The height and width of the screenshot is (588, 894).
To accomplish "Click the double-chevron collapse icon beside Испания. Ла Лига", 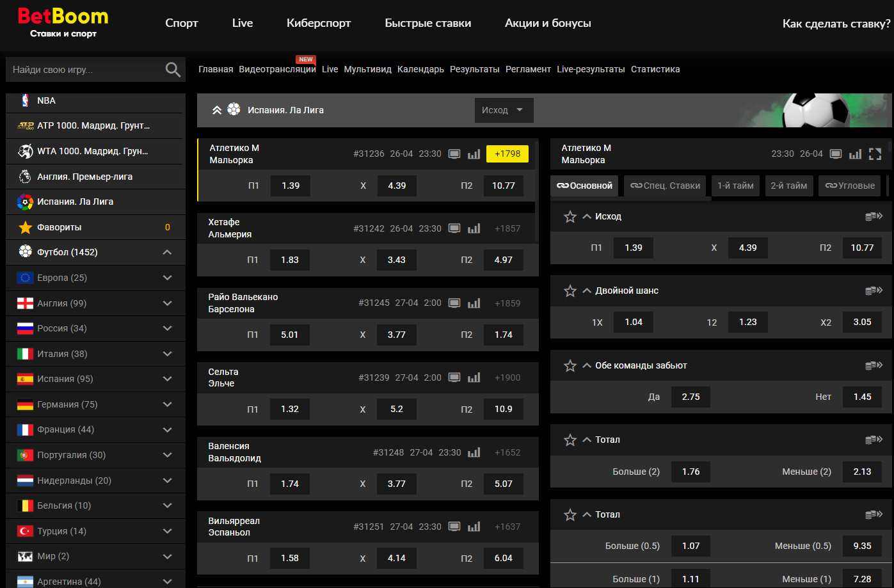I will pos(217,110).
